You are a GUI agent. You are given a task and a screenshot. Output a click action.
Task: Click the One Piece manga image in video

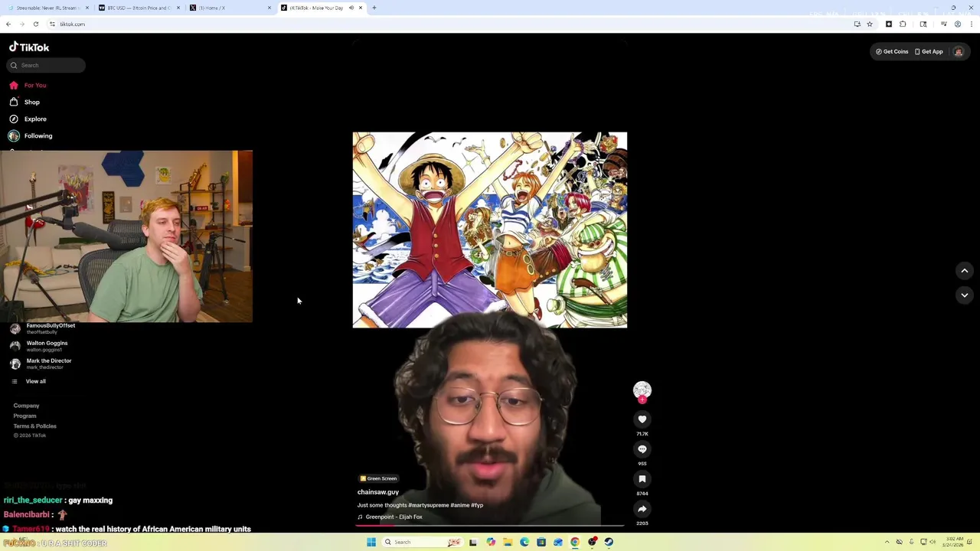pos(489,230)
